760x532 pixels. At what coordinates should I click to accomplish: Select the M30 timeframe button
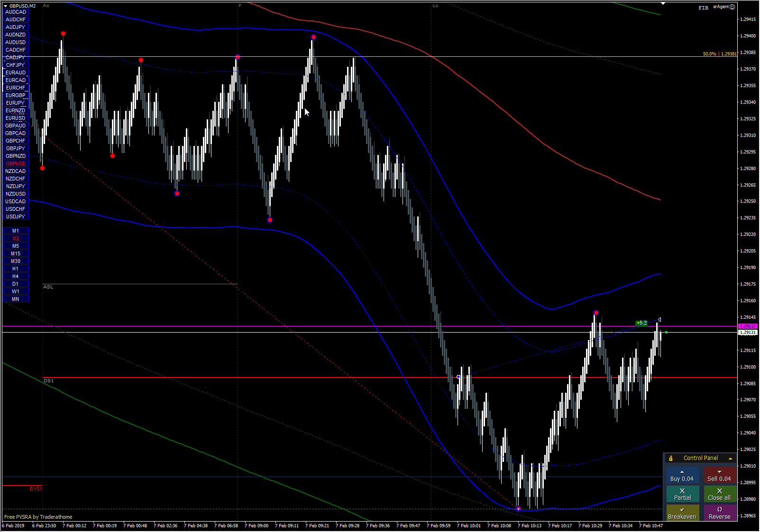[x=16, y=261]
